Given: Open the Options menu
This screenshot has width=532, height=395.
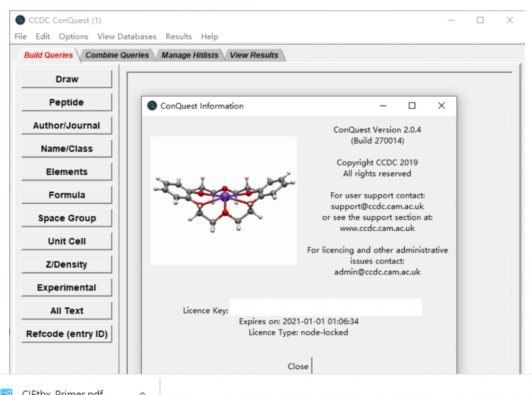Looking at the screenshot, I should tap(74, 36).
